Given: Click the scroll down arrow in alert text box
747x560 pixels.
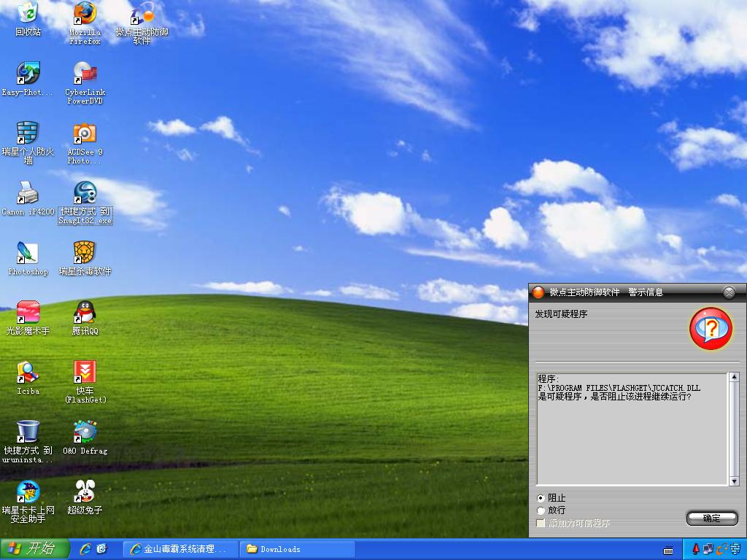Looking at the screenshot, I should (734, 481).
